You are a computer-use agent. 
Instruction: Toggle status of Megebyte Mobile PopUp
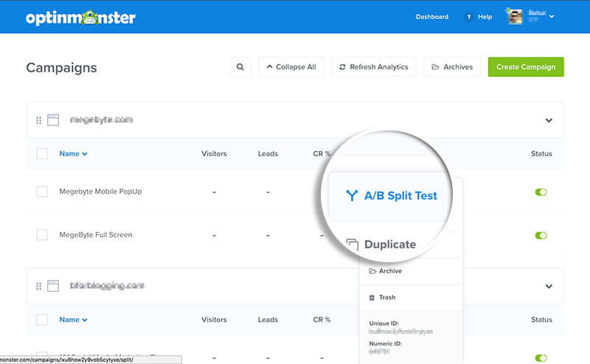541,192
